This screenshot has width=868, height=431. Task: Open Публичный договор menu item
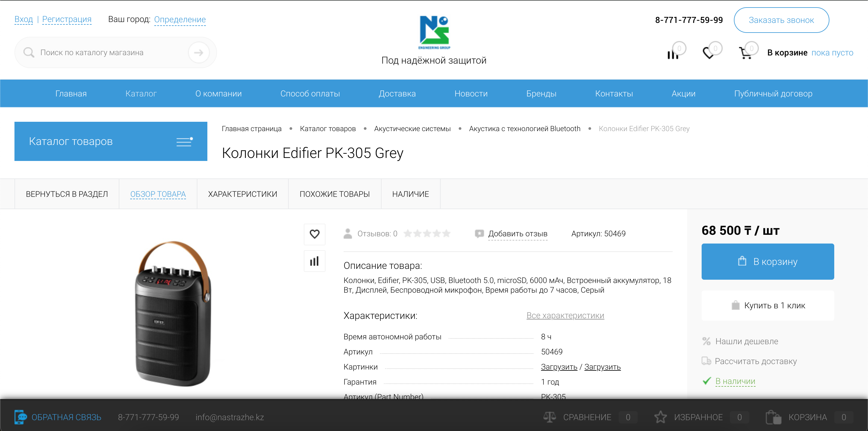click(x=773, y=93)
